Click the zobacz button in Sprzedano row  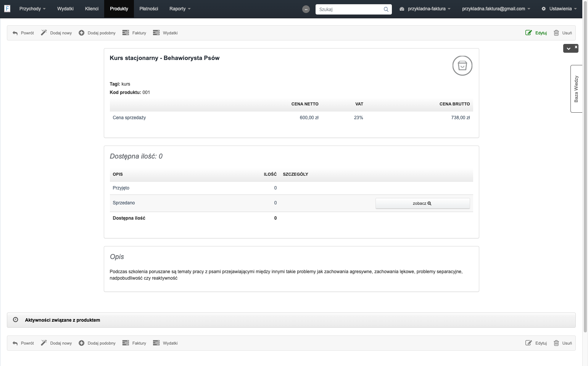422,203
